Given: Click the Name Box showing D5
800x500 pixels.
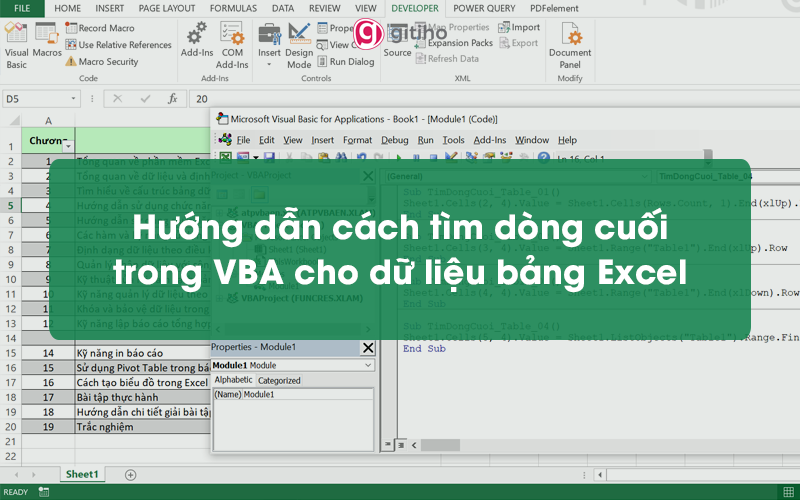Looking at the screenshot, I should (x=36, y=99).
